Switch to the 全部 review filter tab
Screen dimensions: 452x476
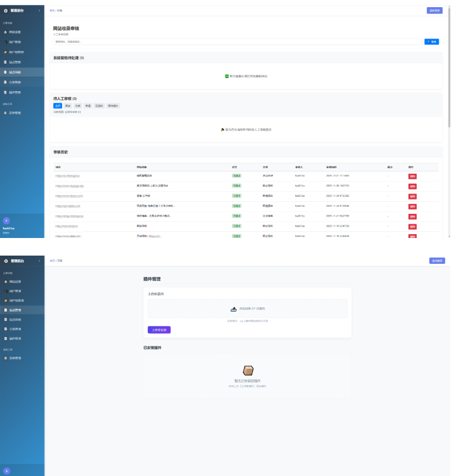click(x=58, y=105)
